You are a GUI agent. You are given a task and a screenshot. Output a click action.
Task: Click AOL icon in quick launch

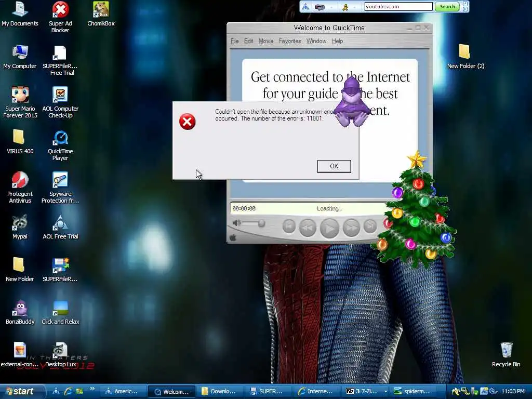(56, 391)
